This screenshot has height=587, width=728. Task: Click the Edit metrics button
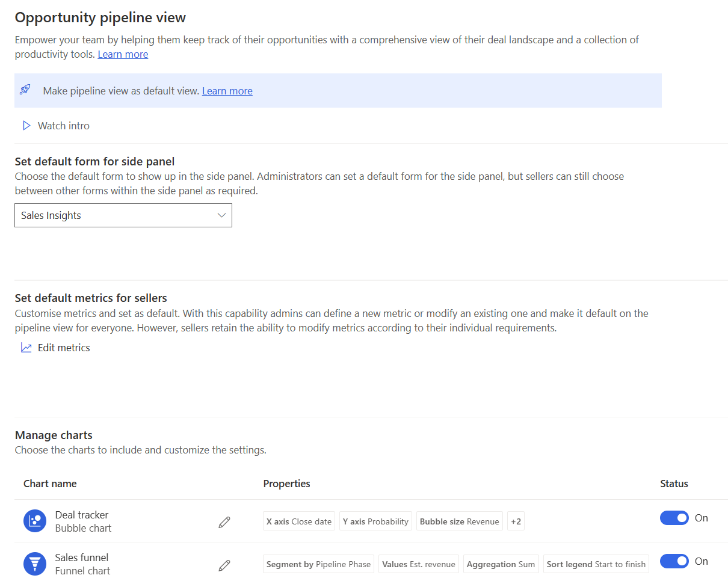(x=63, y=348)
